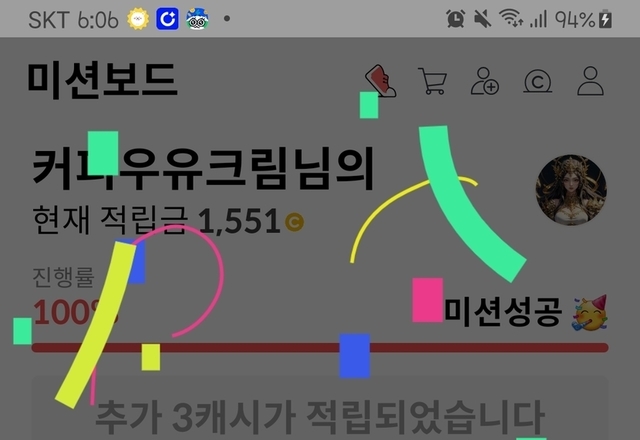The width and height of the screenshot is (640, 440).
Task: Click the red mission progress bar
Action: (320, 348)
